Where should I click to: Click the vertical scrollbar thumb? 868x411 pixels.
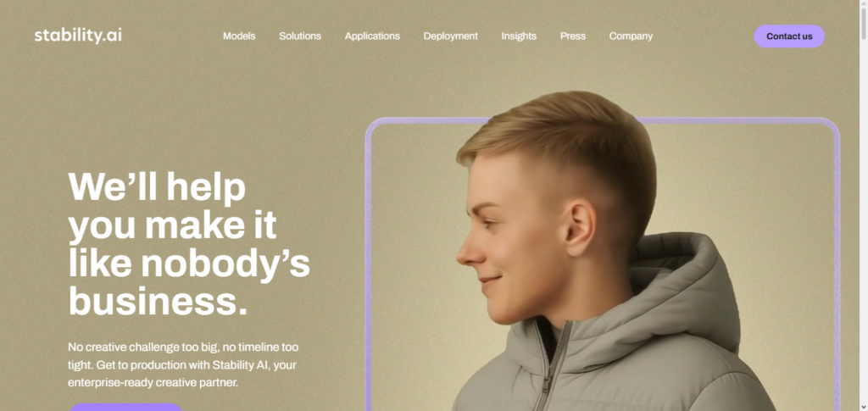[863, 24]
